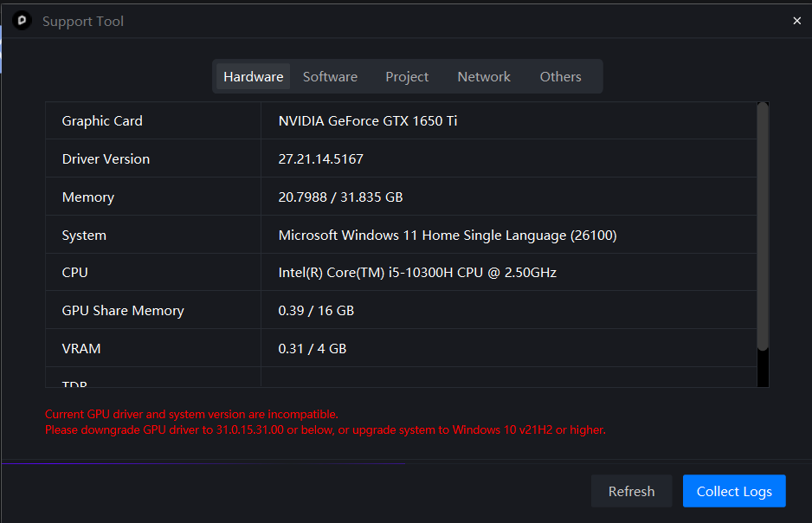Switch to the Hardware tab
The width and height of the screenshot is (812, 523).
point(253,77)
